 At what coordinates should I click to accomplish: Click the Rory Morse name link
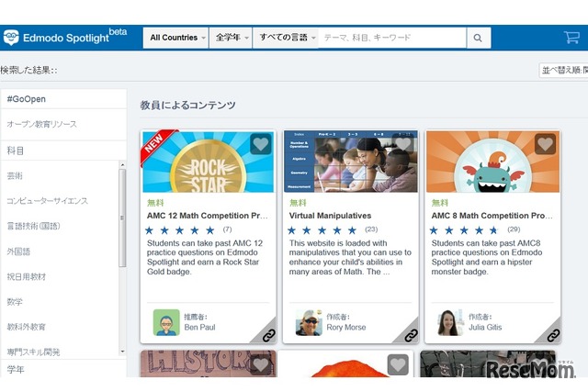tap(345, 328)
